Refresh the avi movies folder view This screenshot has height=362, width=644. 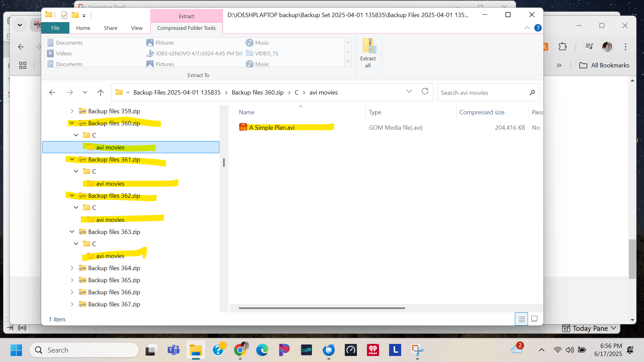425,91
